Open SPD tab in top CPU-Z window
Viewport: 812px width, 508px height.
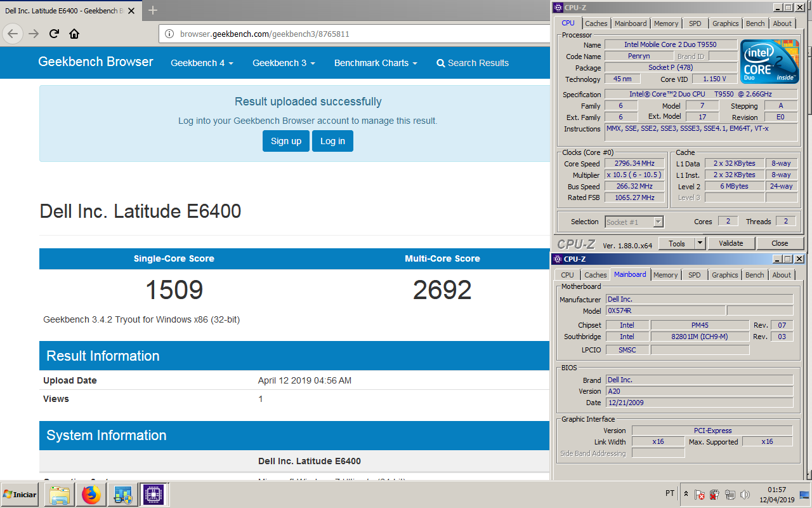pos(695,23)
